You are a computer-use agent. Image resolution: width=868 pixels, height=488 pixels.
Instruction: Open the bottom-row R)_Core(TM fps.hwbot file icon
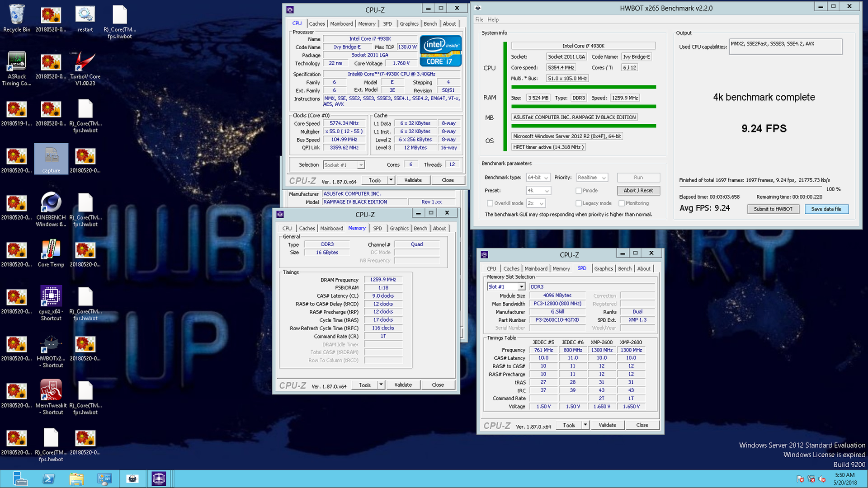[x=51, y=445]
